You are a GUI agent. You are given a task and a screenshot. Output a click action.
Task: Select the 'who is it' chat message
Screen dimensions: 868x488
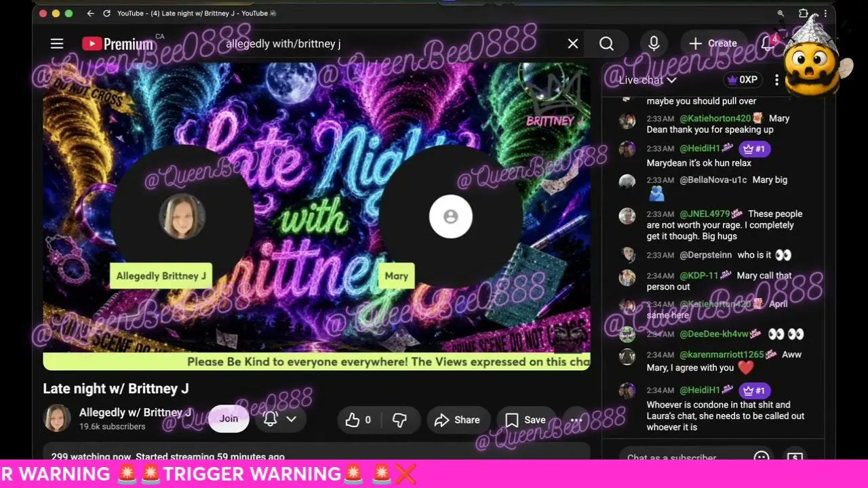(x=755, y=255)
